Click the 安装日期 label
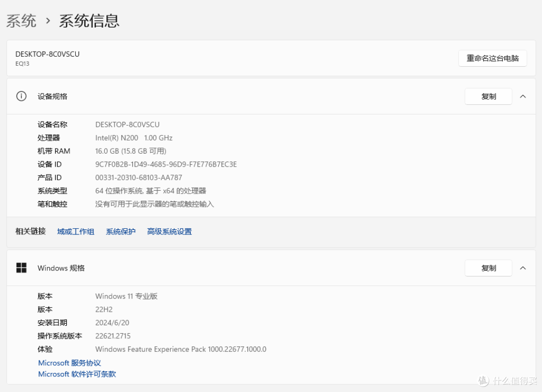Viewport: 542px width, 392px height. 52,323
